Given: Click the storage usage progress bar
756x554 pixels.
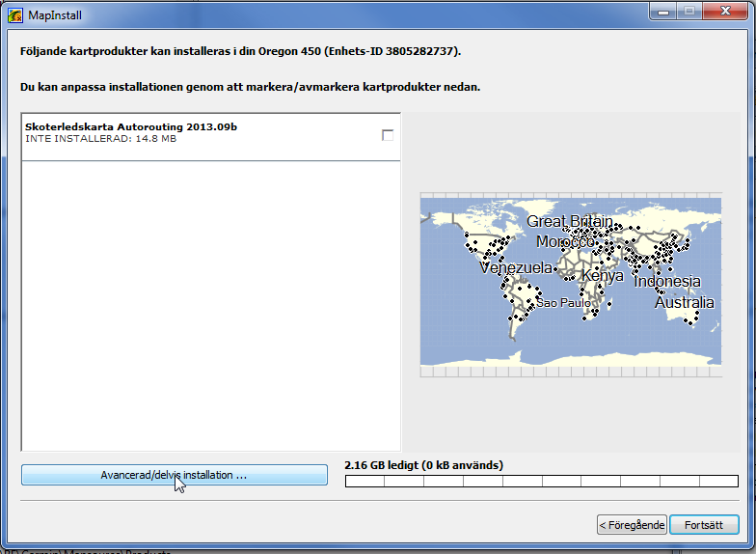Looking at the screenshot, I should coord(541,481).
